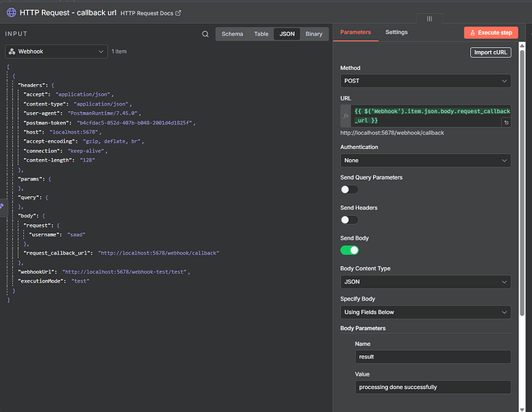Open the Body Content Type dropdown
Screen dimensions: 532x412
[425, 282]
